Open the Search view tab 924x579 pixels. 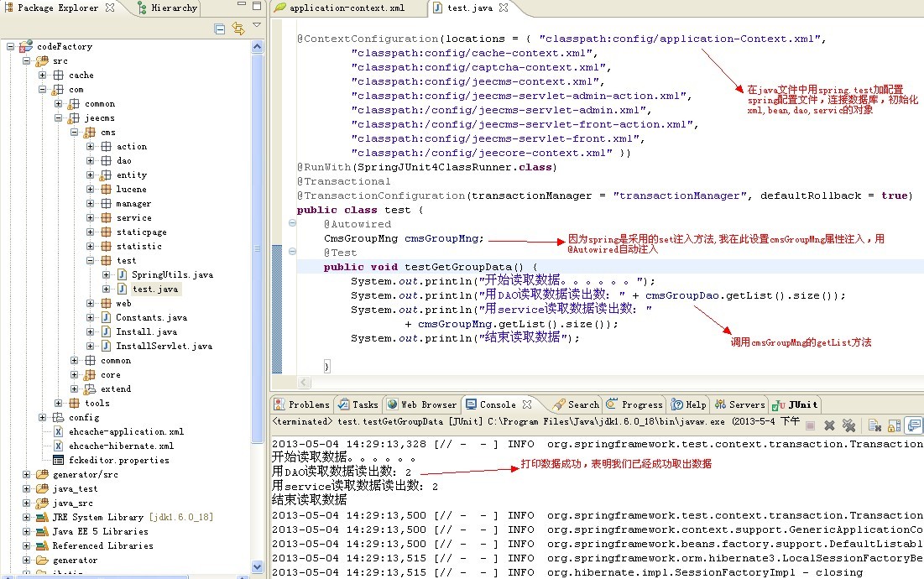coord(577,404)
